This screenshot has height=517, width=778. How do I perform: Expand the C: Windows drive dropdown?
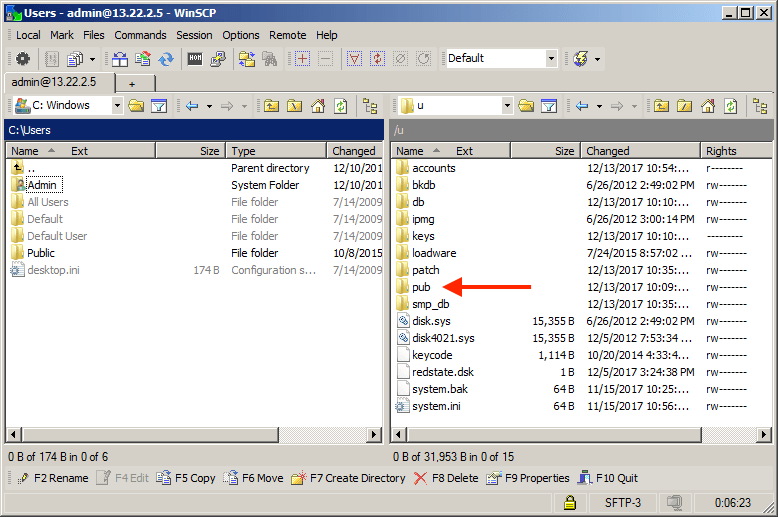[117, 106]
